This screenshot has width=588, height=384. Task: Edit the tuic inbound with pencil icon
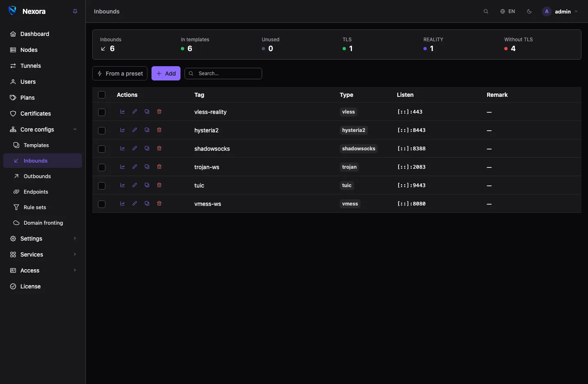click(x=135, y=185)
